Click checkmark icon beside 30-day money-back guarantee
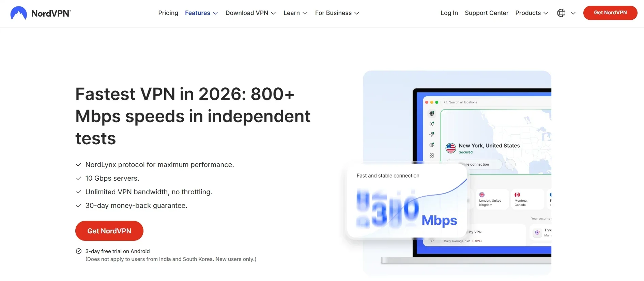This screenshot has height=281, width=644. [79, 205]
